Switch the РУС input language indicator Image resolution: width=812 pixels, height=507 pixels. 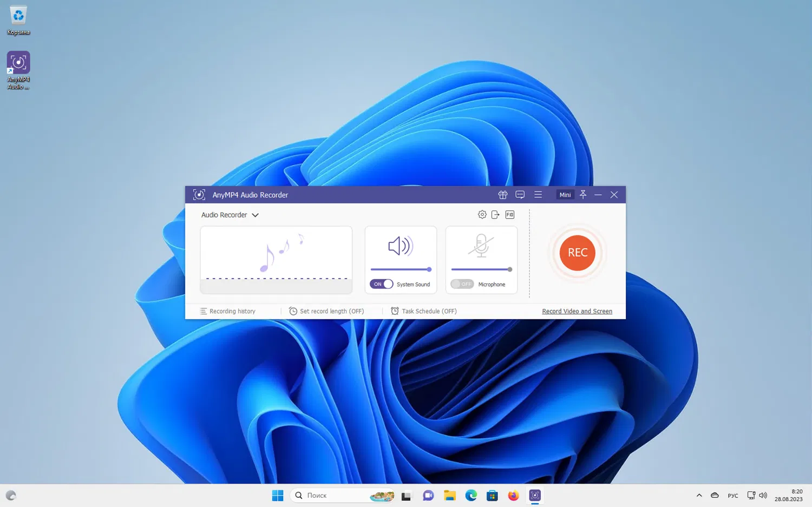[x=733, y=496]
